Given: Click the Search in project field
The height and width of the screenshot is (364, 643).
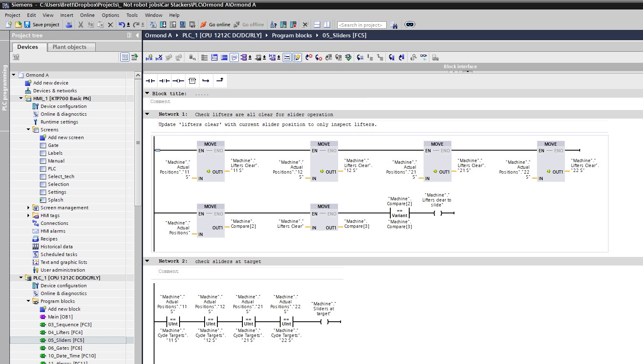Looking at the screenshot, I should point(362,25).
